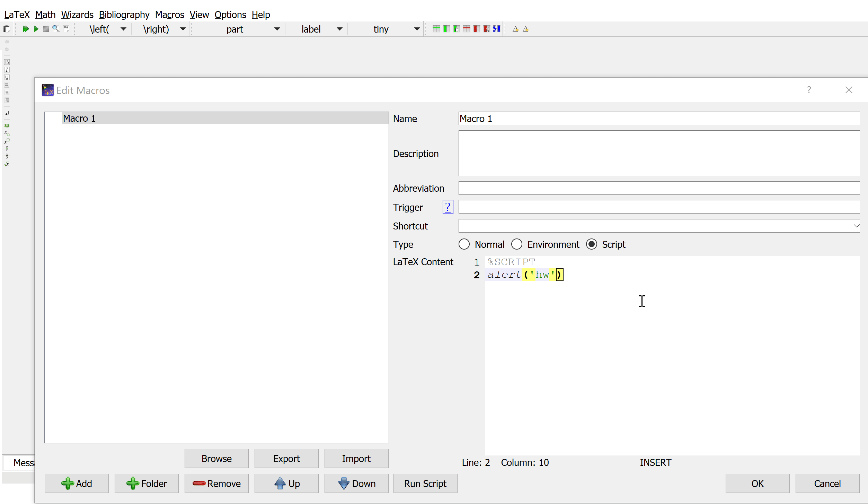
Task: Add a table row with the green icon
Action: pos(436,29)
